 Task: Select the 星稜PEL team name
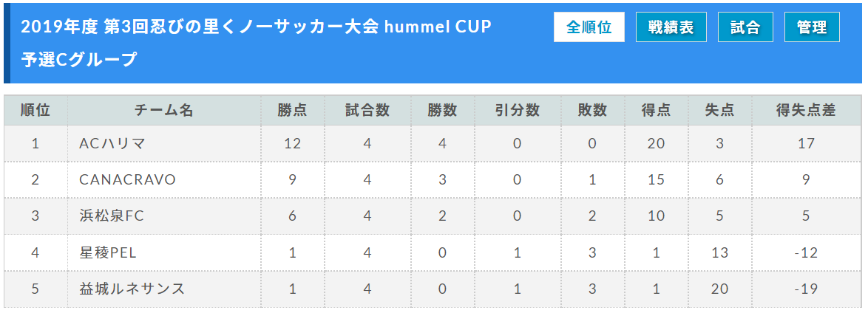click(108, 252)
